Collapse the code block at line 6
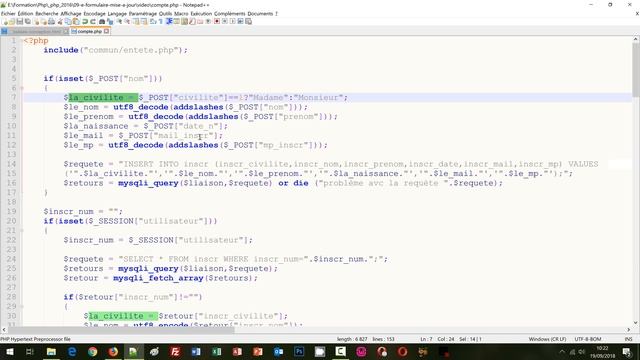 coord(22,88)
